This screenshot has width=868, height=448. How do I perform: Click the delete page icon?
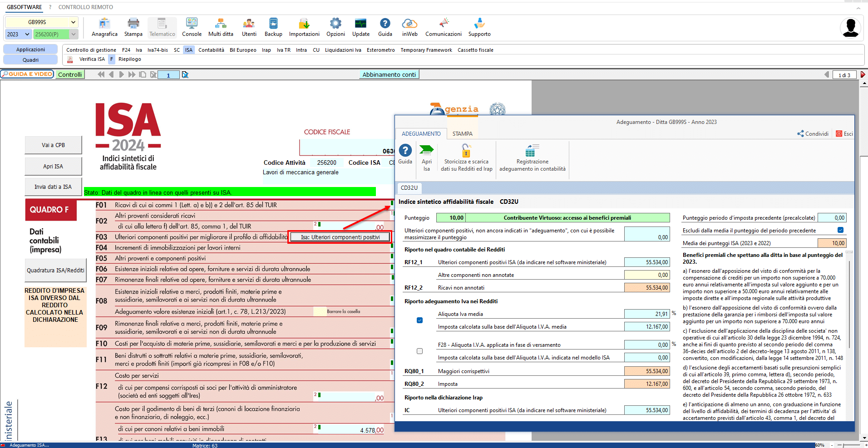(x=153, y=74)
